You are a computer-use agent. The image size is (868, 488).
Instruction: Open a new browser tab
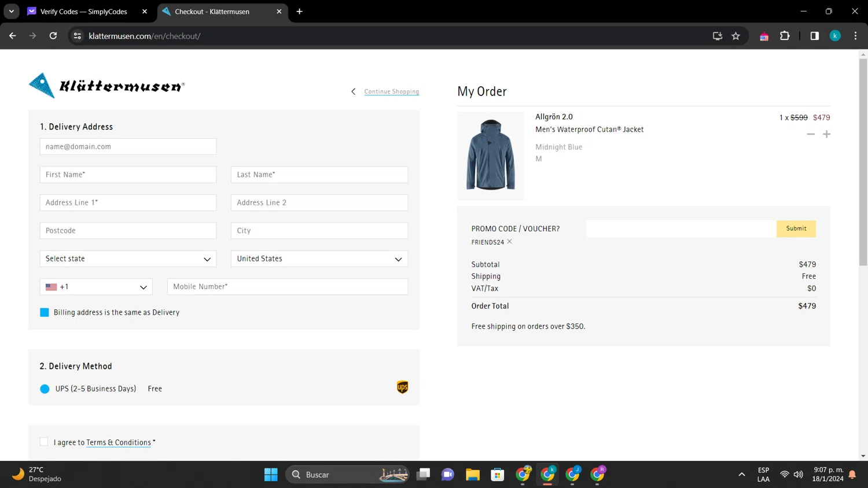299,12
